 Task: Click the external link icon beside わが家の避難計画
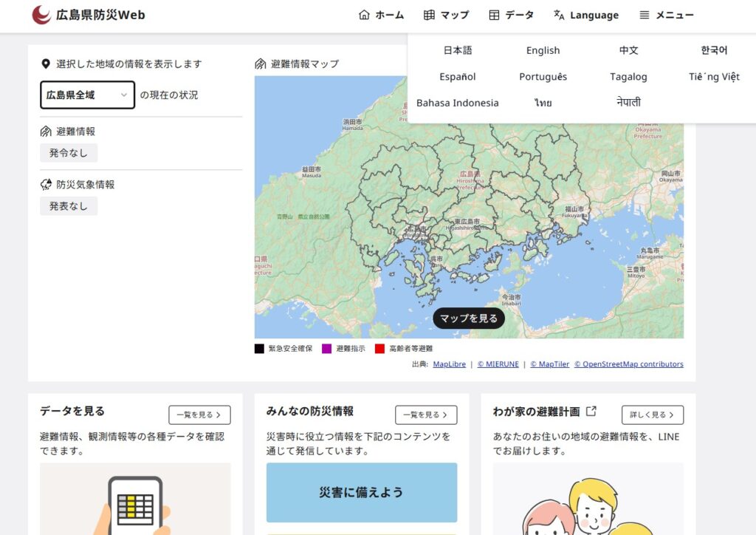pyautogui.click(x=591, y=412)
